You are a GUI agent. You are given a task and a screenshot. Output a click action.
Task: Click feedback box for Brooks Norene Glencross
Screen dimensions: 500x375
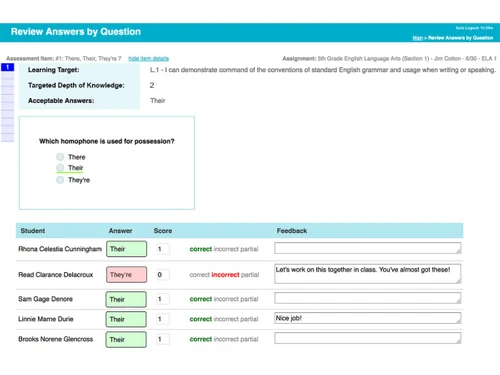tap(368, 338)
